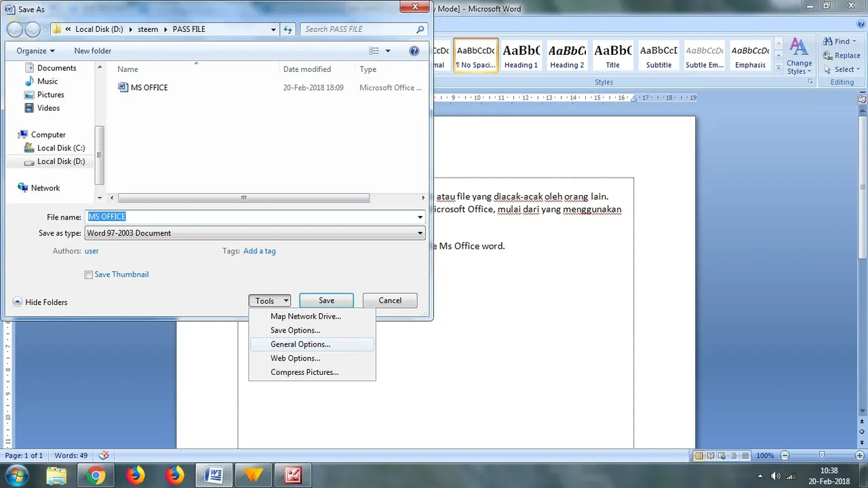Go back using the Save As back arrow

pos(15,29)
